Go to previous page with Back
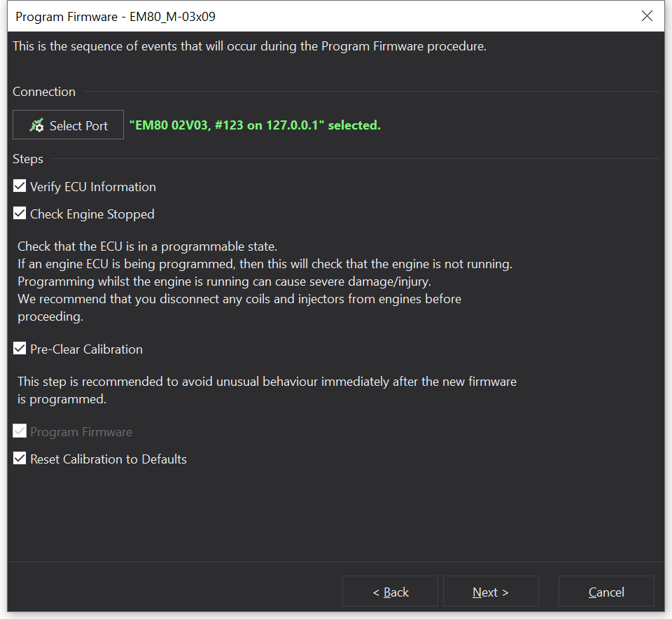Image resolution: width=672 pixels, height=619 pixels. [390, 592]
